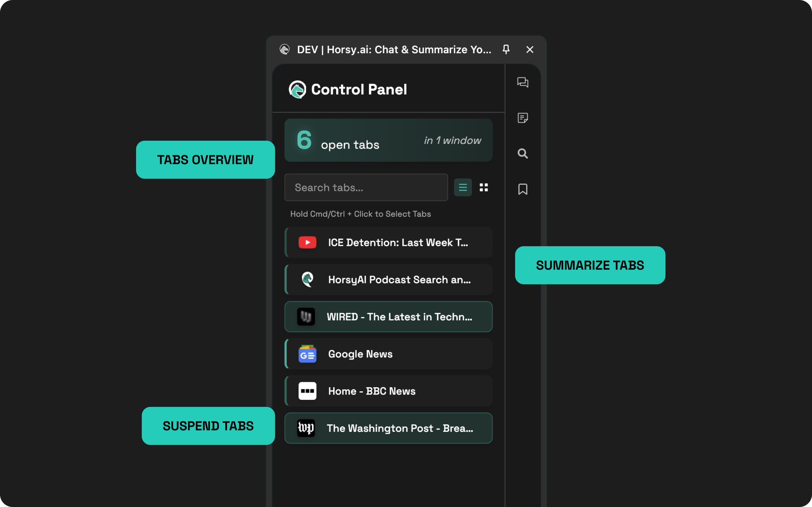The width and height of the screenshot is (812, 507).
Task: Click the BBC News favicon in the tab list
Action: pyautogui.click(x=307, y=391)
